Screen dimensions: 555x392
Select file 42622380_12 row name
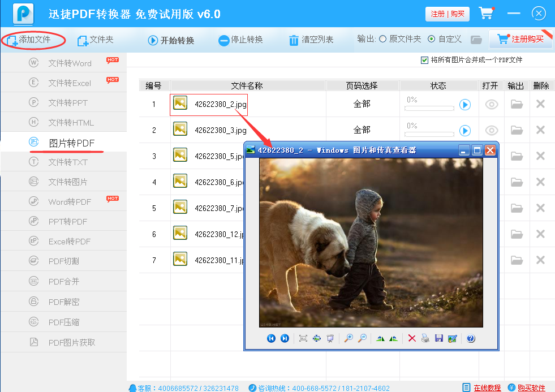coord(219,234)
